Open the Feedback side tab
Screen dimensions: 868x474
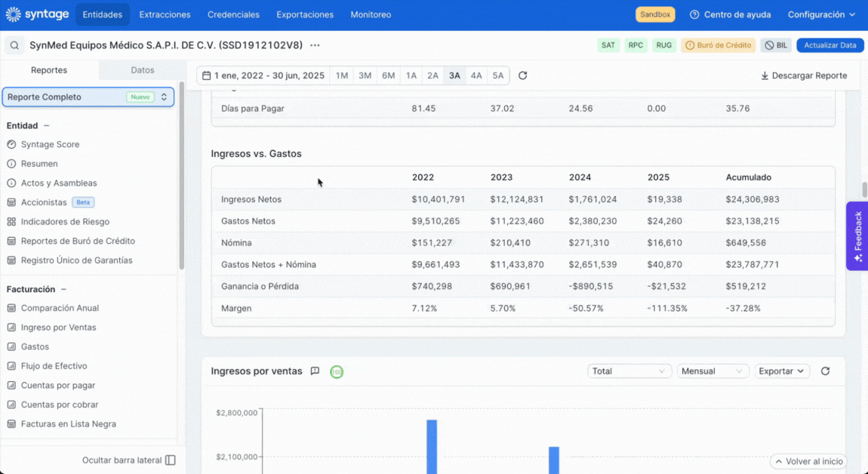[x=857, y=236]
